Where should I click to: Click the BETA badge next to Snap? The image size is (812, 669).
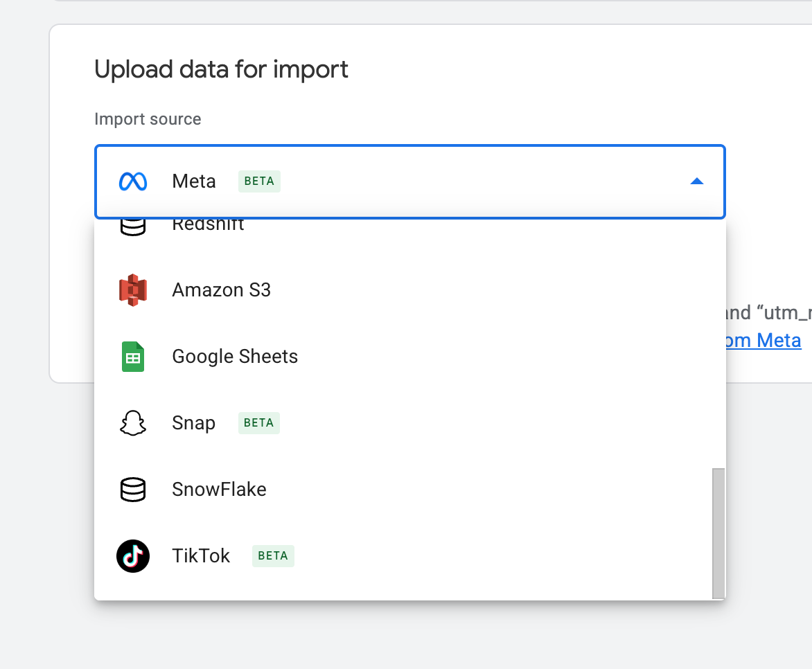point(259,423)
